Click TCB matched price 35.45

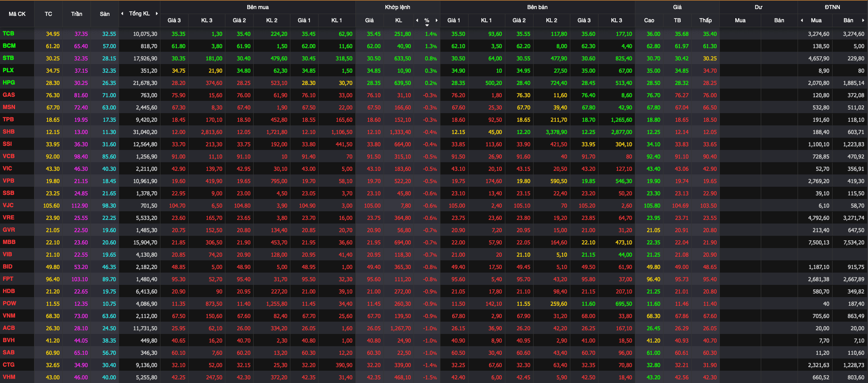(374, 34)
